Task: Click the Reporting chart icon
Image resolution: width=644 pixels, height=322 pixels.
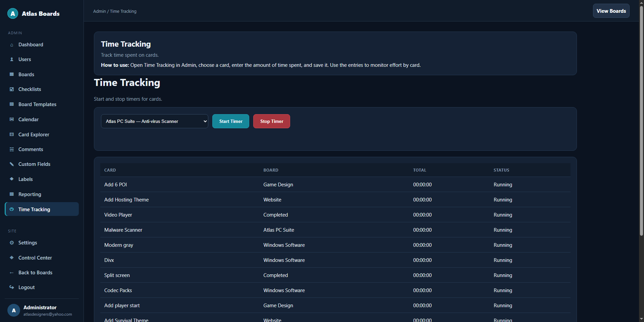Action: [12, 194]
